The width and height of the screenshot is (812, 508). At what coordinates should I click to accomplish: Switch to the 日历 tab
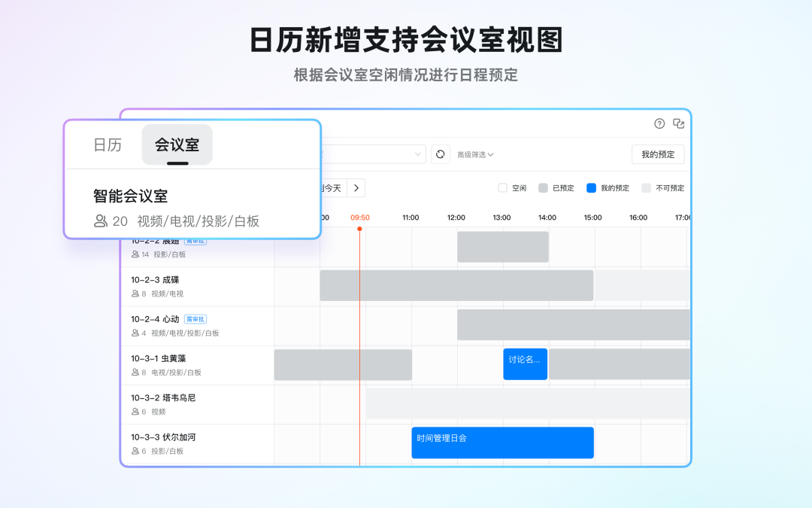(x=108, y=145)
